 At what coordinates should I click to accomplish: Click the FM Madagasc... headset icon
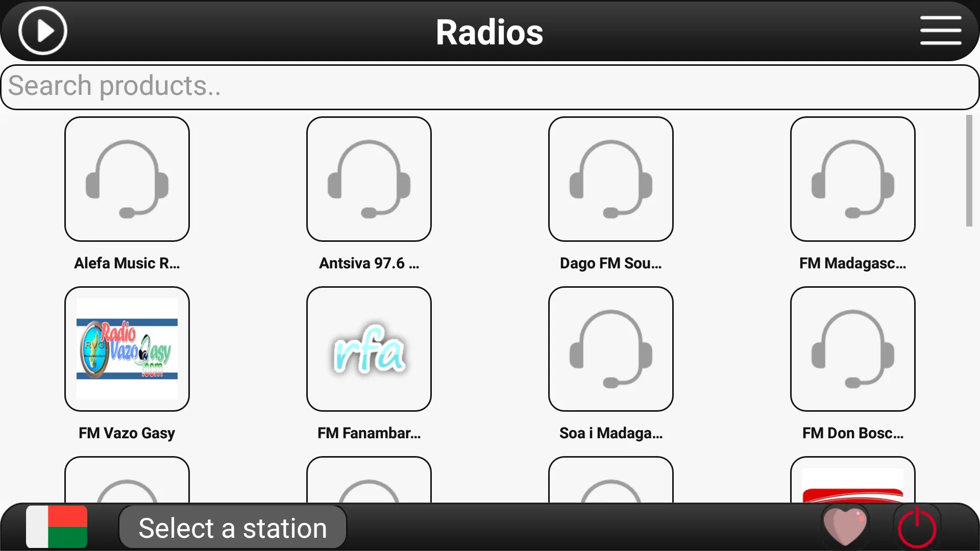(x=853, y=178)
